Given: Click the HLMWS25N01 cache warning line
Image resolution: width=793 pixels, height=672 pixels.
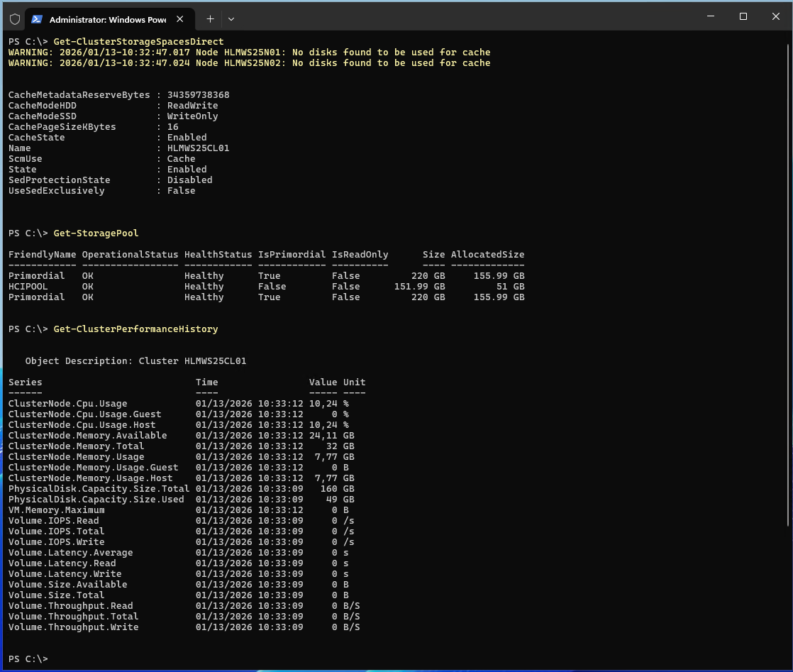Looking at the screenshot, I should coord(249,53).
